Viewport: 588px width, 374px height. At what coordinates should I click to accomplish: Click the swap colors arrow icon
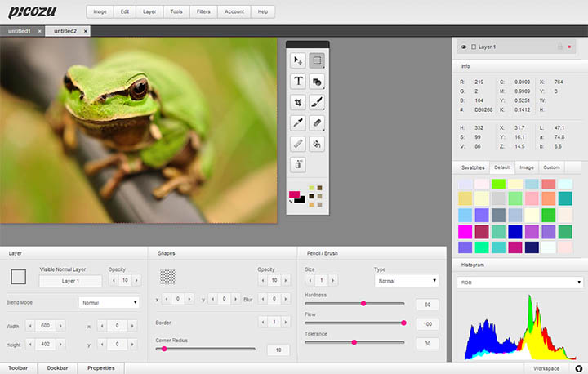click(x=291, y=201)
